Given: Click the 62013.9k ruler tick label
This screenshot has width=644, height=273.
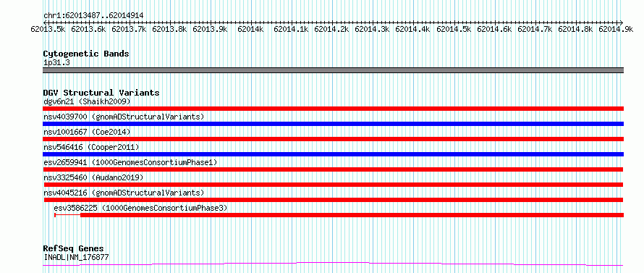Looking at the screenshot, I should (211, 29).
